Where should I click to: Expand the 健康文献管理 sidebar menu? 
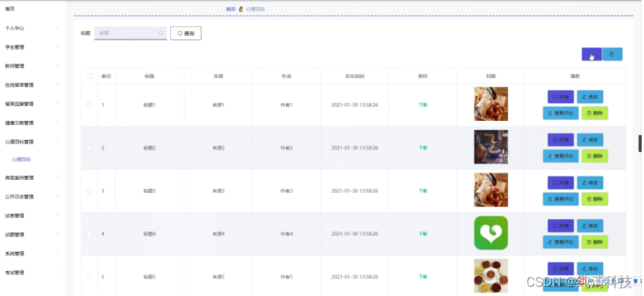pyautogui.click(x=32, y=122)
